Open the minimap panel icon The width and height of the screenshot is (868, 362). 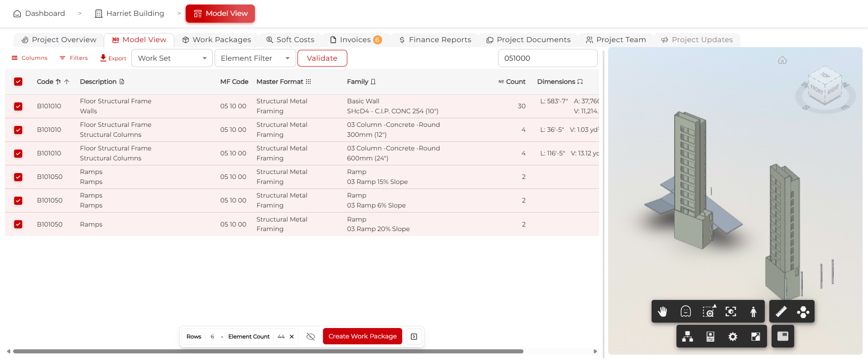click(783, 336)
